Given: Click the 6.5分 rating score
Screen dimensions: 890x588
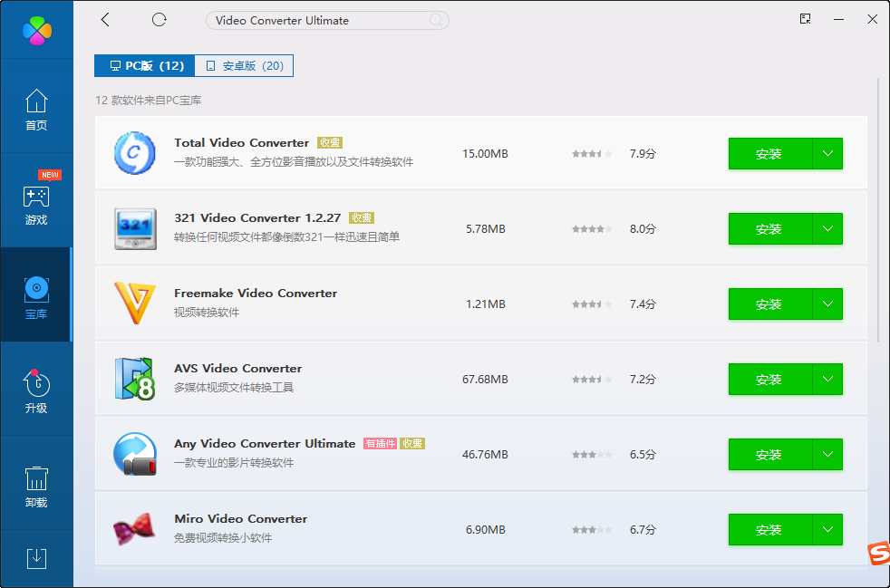Looking at the screenshot, I should click(x=643, y=455).
